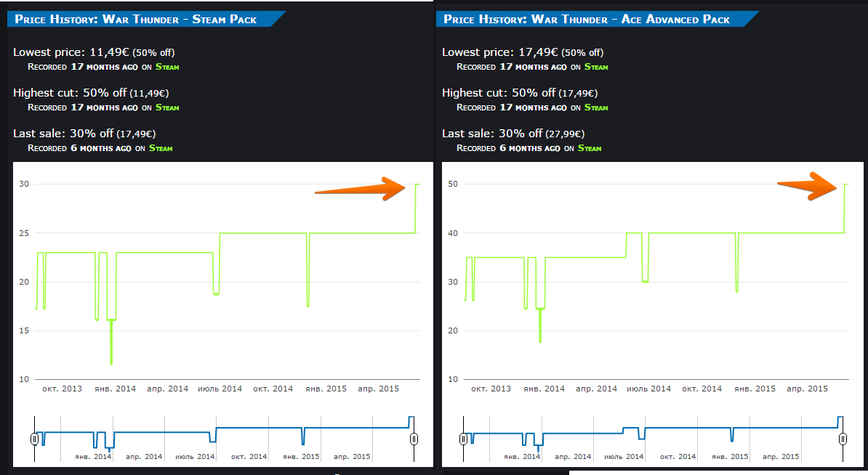Screen dimensions: 868x475
Task: Click 'апр. 2015' on Ace Advanced chart axis
Action: pos(807,389)
